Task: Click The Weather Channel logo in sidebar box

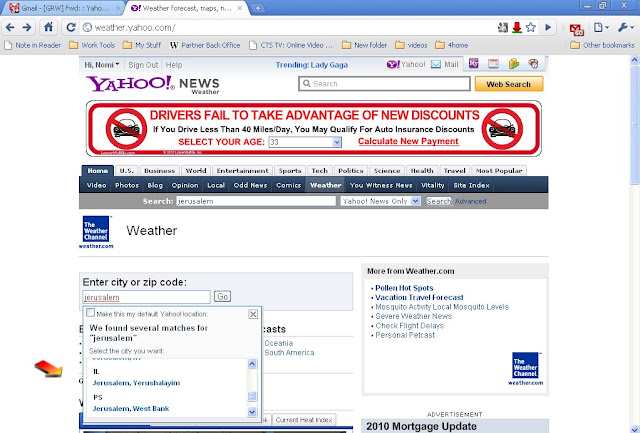Action: [x=525, y=368]
